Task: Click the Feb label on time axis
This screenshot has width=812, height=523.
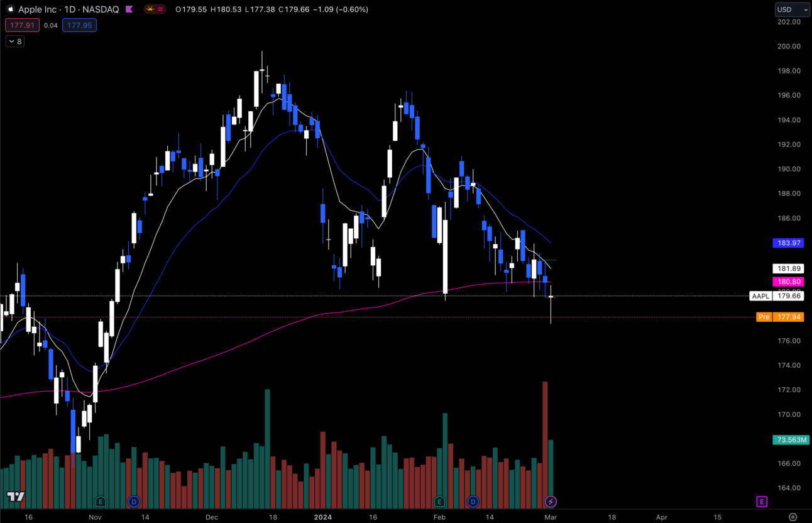Action: click(x=439, y=517)
